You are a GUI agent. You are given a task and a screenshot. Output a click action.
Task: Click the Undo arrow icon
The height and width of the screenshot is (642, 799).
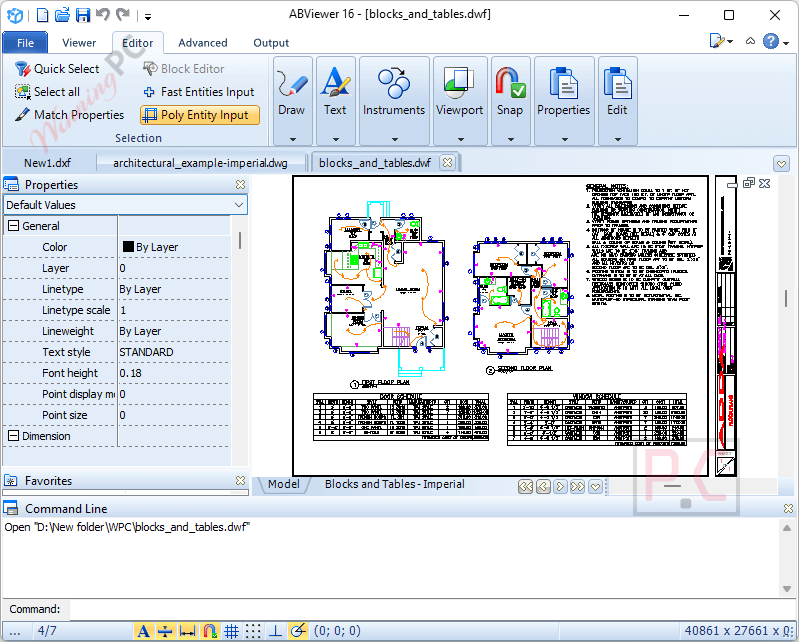(x=103, y=14)
